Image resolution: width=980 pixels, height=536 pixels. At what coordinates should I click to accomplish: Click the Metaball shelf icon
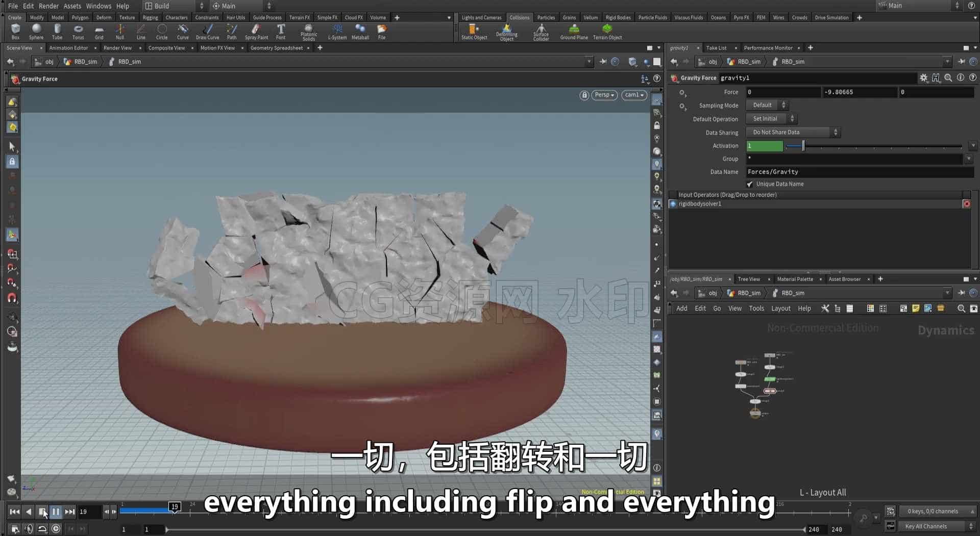[360, 32]
